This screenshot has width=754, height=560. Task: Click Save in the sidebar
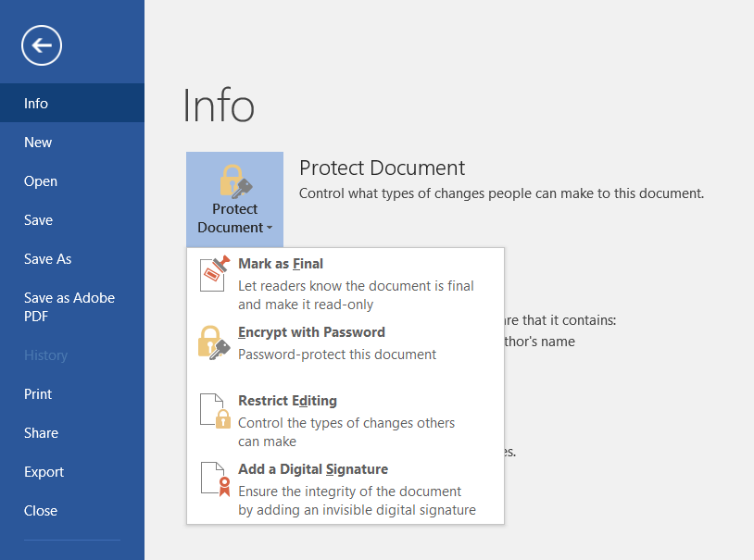click(38, 219)
